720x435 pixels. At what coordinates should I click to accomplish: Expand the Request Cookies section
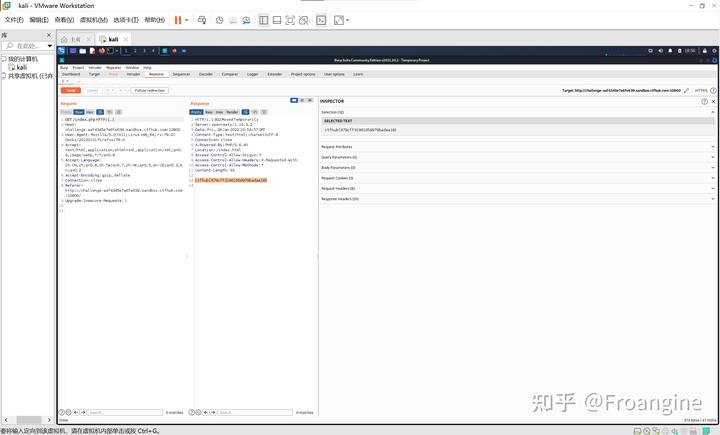[x=518, y=178]
